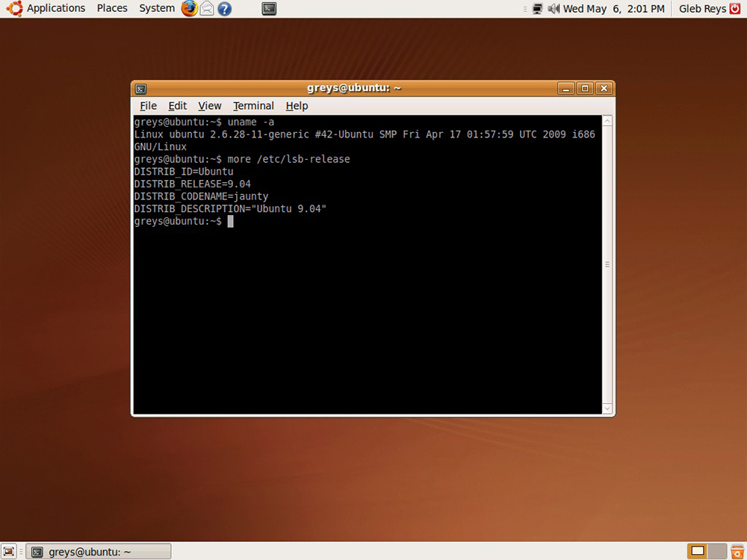Viewport: 747px width, 560px height.
Task: Launch Firefox from the top panel
Action: click(x=189, y=9)
